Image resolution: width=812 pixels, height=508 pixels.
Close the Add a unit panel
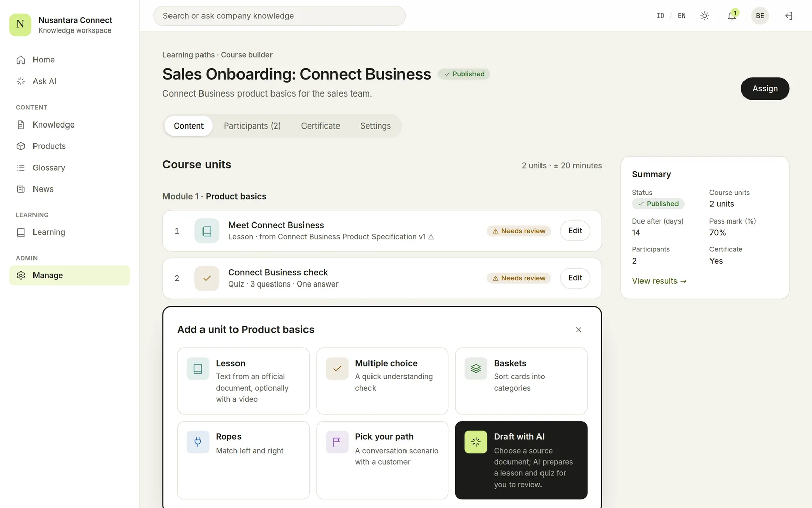coord(579,330)
